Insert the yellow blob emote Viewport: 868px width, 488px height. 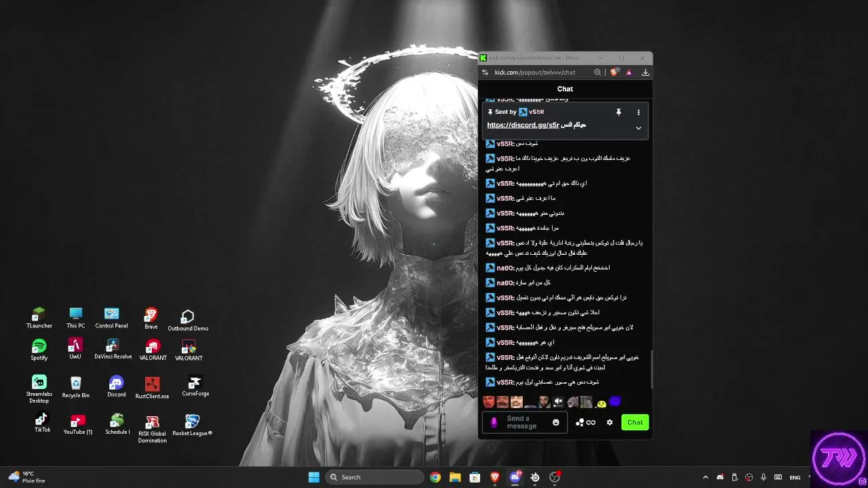601,403
